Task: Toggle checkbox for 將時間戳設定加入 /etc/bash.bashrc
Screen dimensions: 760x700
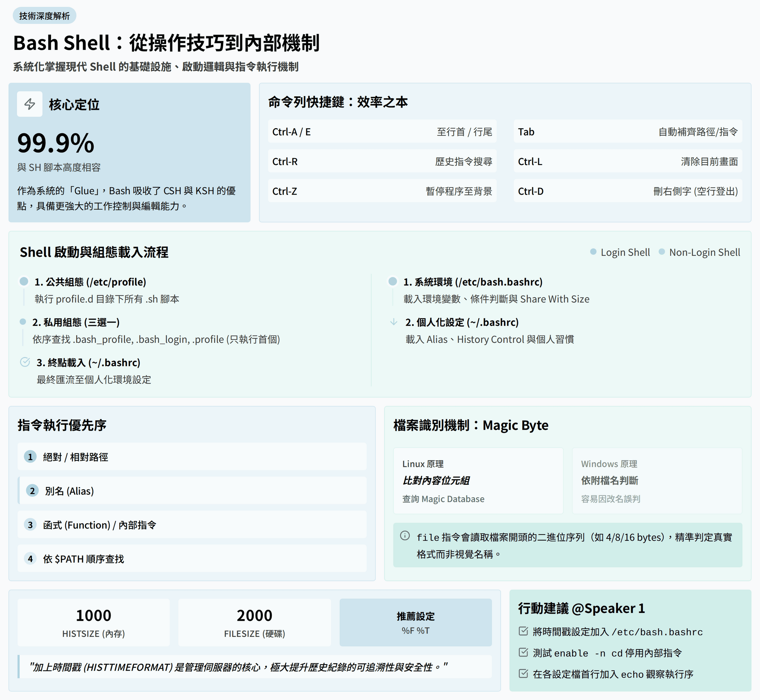Action: 523,631
